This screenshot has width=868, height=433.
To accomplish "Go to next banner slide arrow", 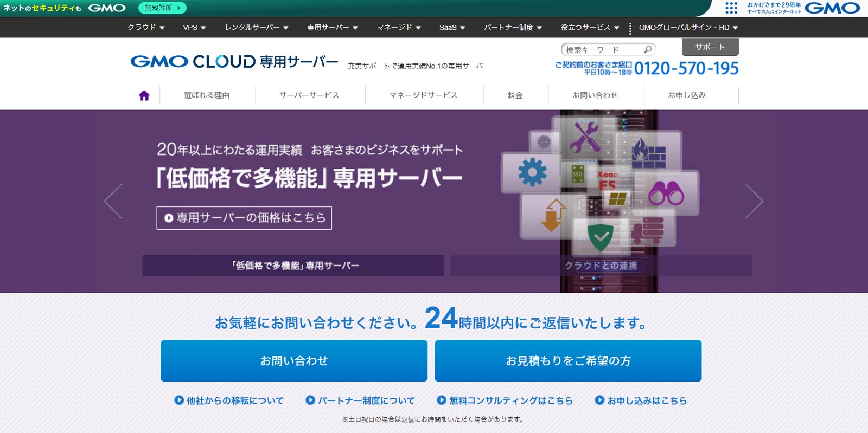I will click(754, 201).
